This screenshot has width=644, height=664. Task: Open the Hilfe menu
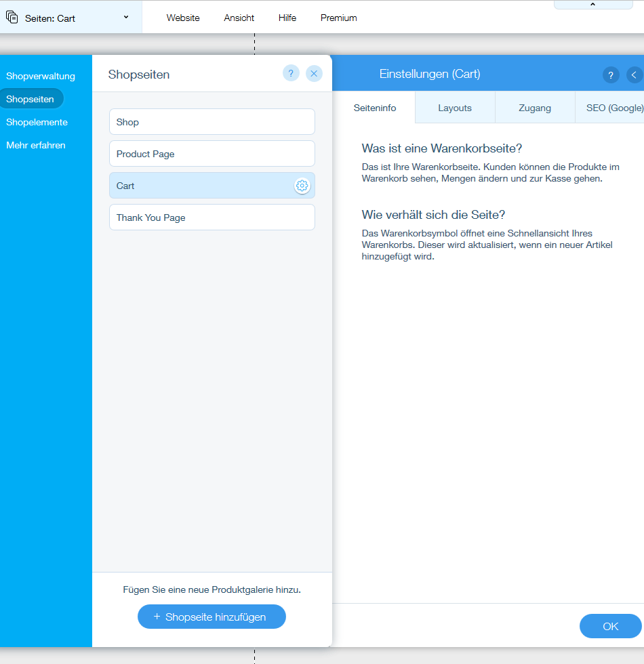click(287, 18)
